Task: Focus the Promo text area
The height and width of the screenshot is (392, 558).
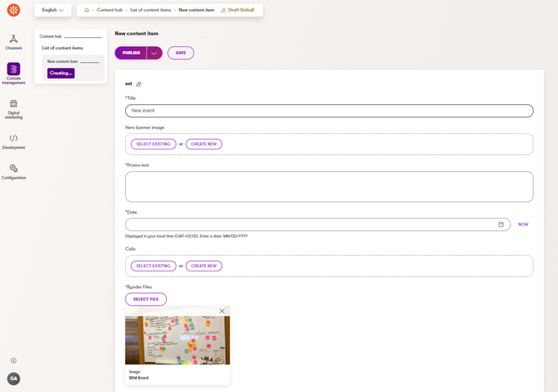Action: click(x=329, y=187)
